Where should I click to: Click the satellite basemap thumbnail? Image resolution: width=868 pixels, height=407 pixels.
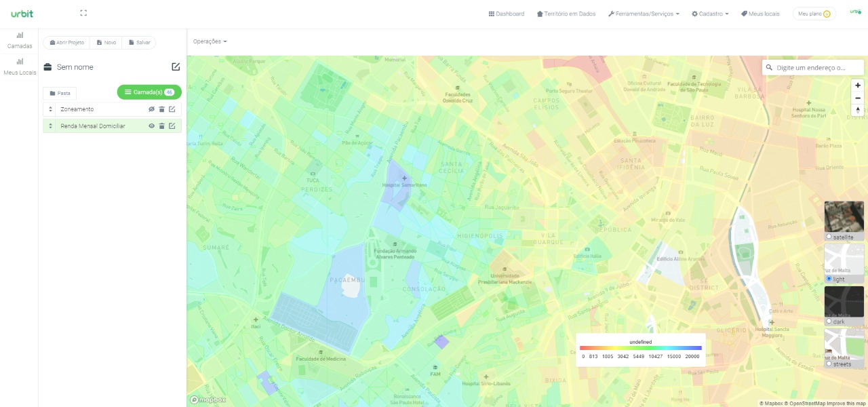844,217
